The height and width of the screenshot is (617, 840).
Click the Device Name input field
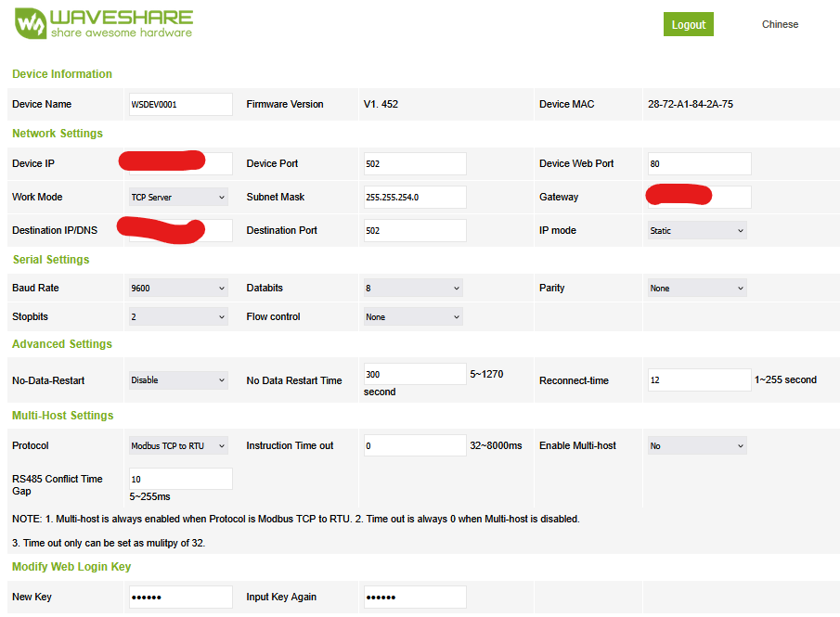click(x=179, y=104)
